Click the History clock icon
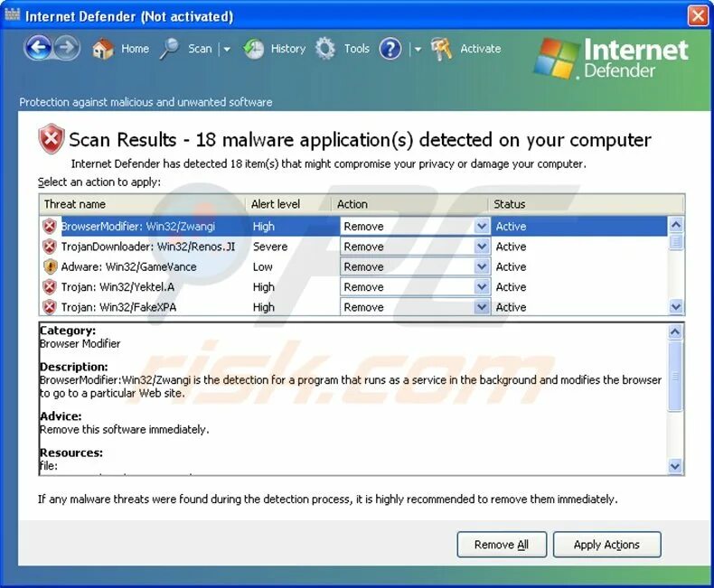 coord(254,49)
